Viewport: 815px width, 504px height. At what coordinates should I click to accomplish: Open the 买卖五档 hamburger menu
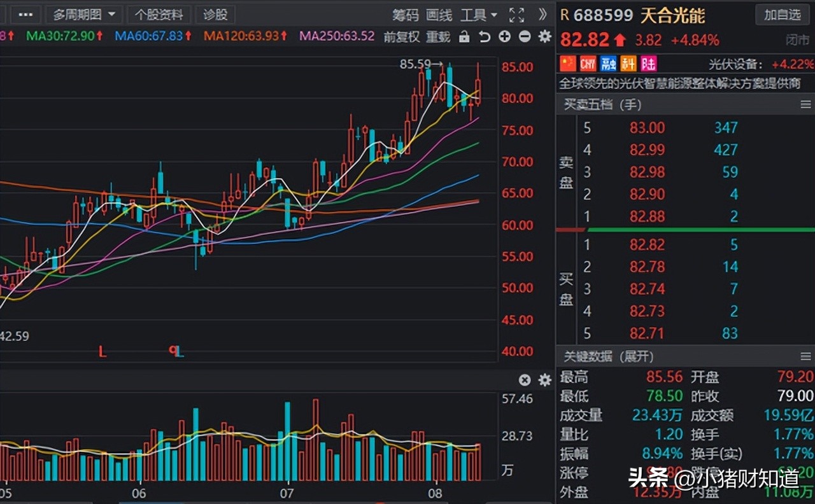(x=804, y=104)
